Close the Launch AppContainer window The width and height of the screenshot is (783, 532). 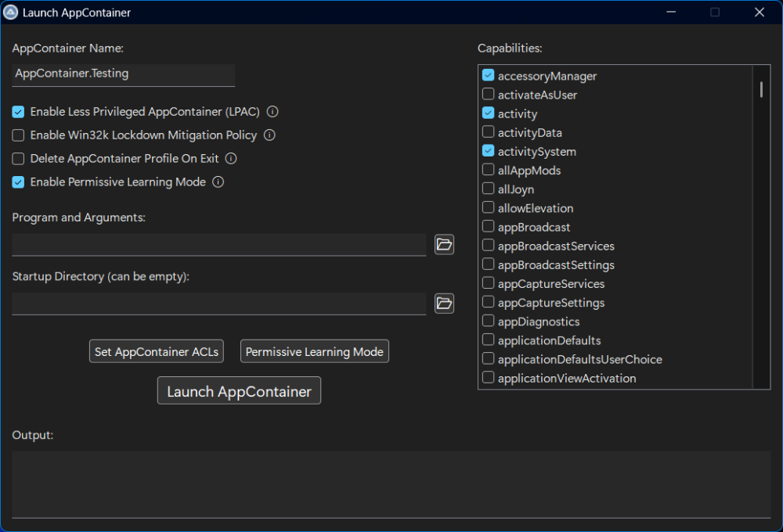coord(759,13)
